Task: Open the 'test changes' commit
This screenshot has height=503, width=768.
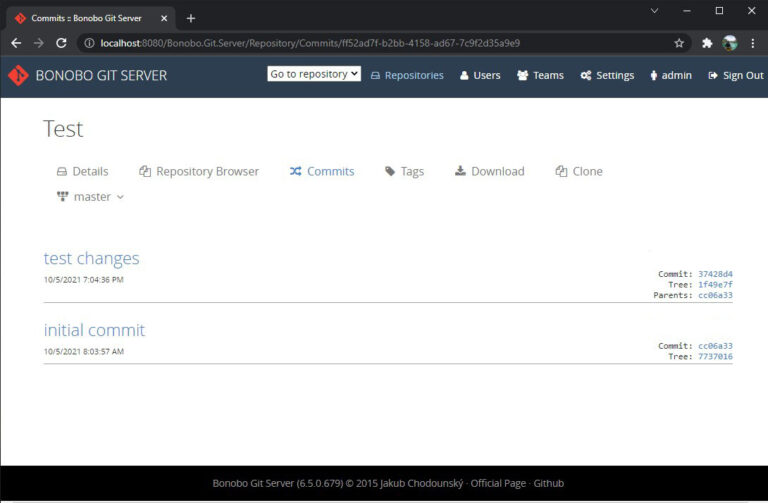Action: click(92, 258)
